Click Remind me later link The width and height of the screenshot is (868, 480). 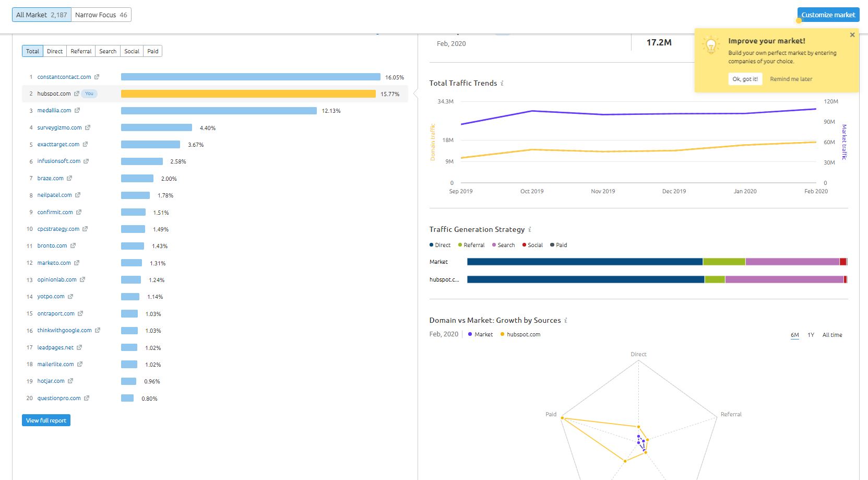click(791, 79)
